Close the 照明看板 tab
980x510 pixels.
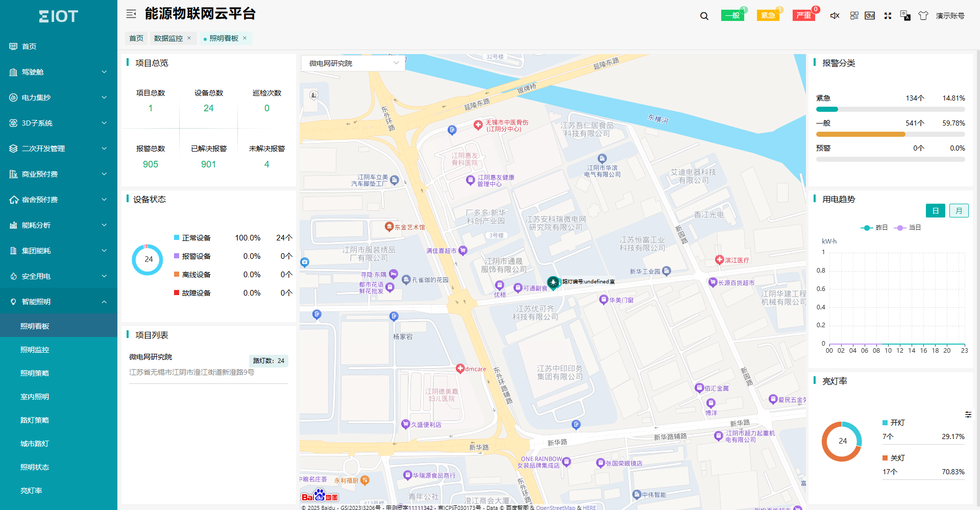[x=244, y=38]
